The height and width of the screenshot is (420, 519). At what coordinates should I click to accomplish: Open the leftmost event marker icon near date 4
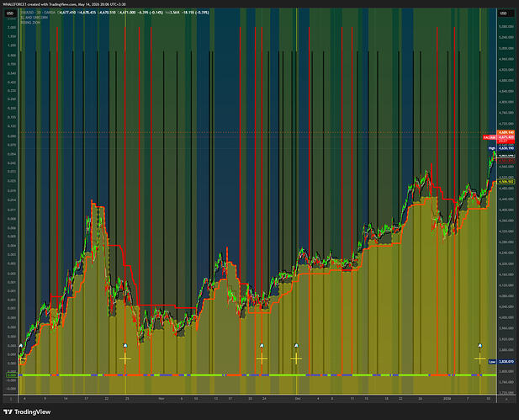tap(21, 346)
